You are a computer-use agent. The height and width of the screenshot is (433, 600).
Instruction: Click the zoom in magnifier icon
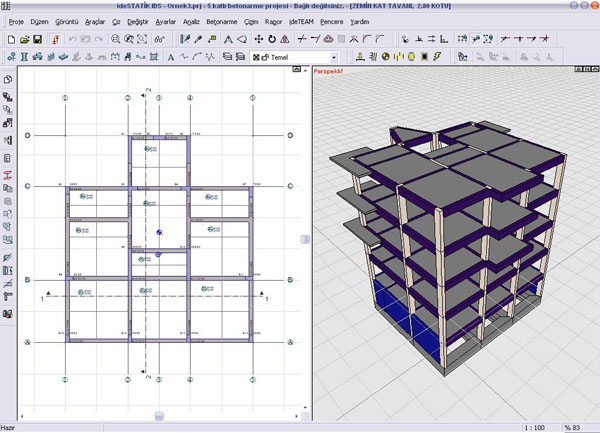tap(117, 39)
